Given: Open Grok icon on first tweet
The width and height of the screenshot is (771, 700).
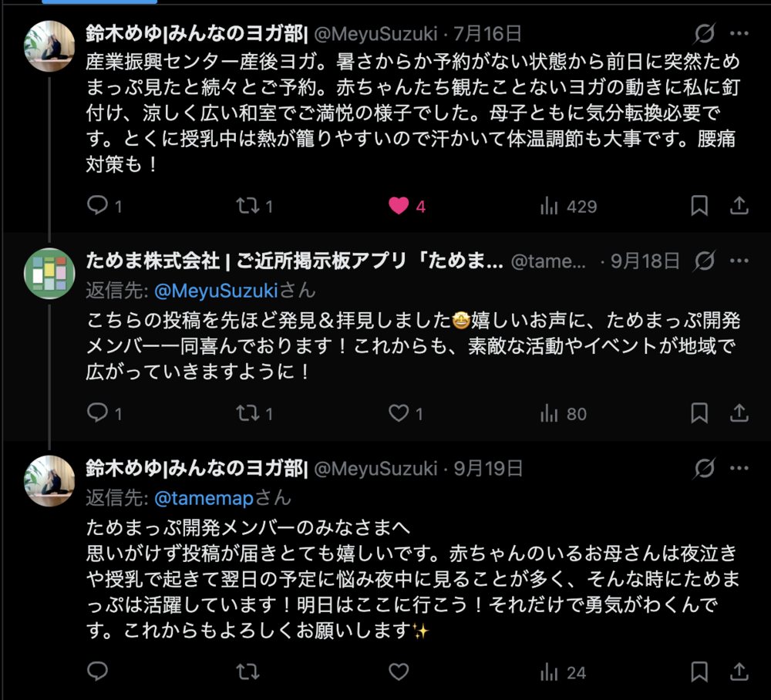Looking at the screenshot, I should tap(705, 33).
